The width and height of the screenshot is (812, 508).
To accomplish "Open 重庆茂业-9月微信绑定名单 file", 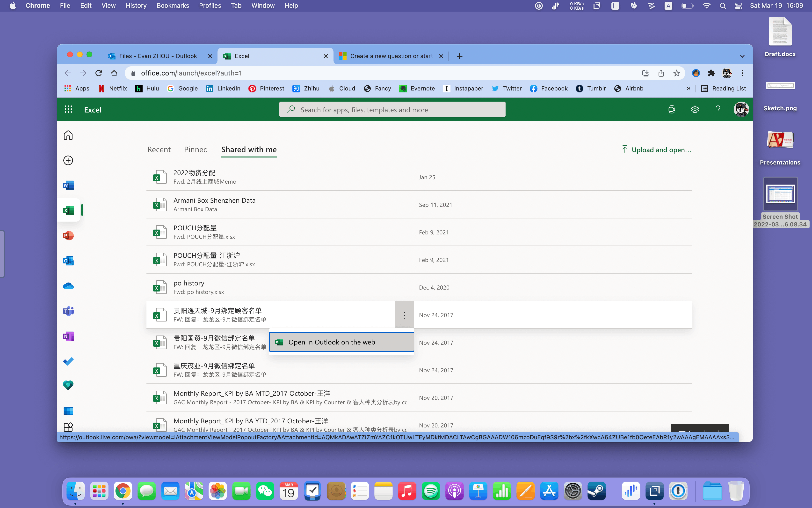I will (x=419, y=370).
